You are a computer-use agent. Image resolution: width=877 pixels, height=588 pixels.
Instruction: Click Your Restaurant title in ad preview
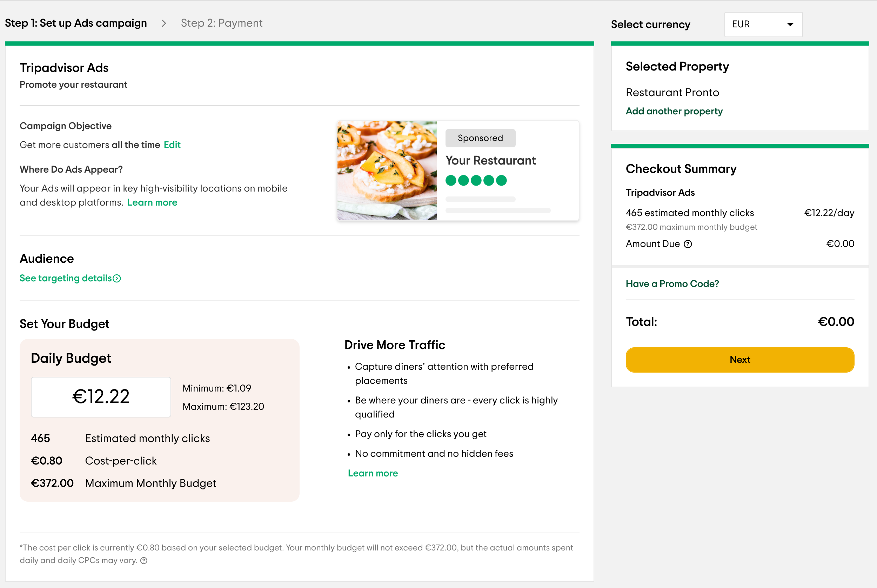490,160
